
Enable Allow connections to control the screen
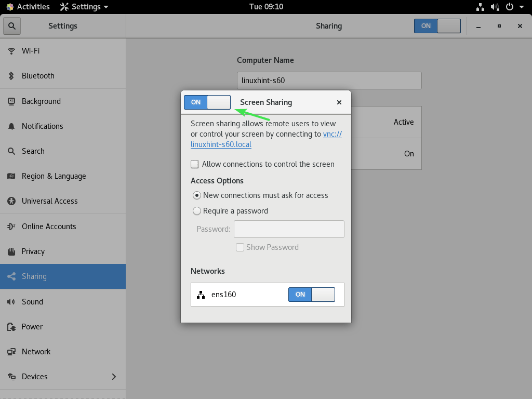pos(194,164)
